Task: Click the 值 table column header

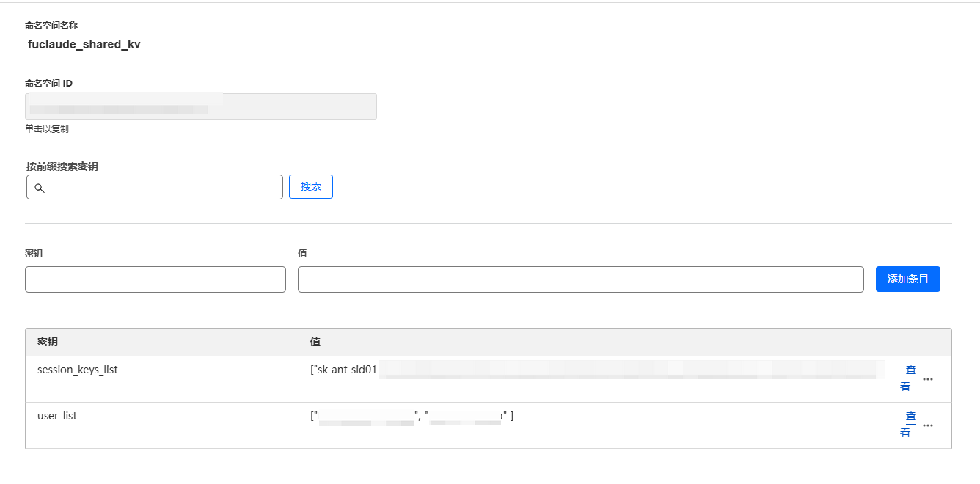Action: point(315,342)
